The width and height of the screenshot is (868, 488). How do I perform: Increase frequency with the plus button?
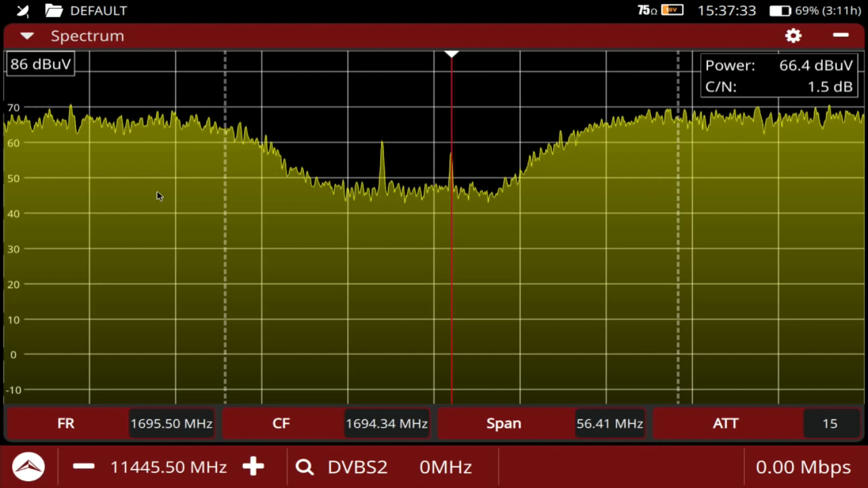[x=253, y=466]
